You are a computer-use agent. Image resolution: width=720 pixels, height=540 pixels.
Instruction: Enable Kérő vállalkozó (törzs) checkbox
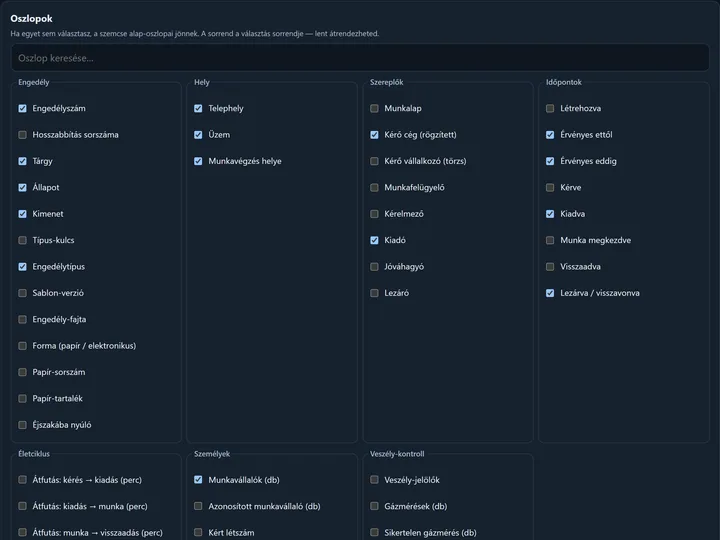click(x=374, y=161)
